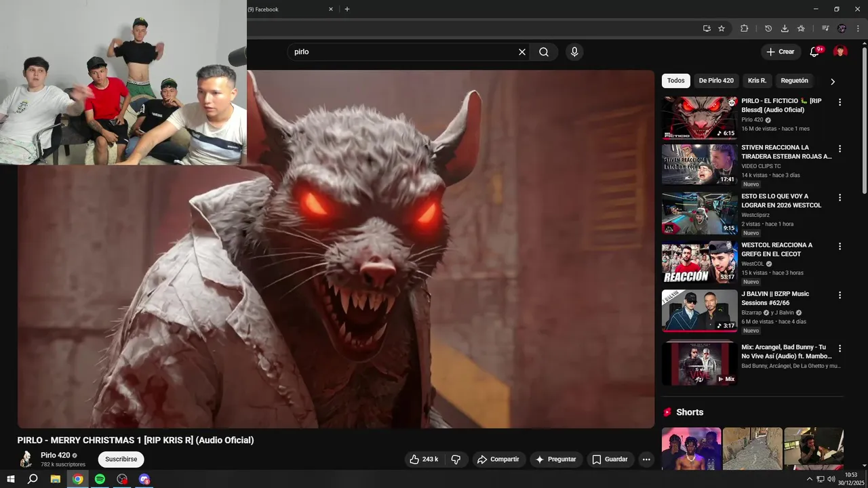
Task: Bookmark this page with the star icon
Action: pos(722,28)
